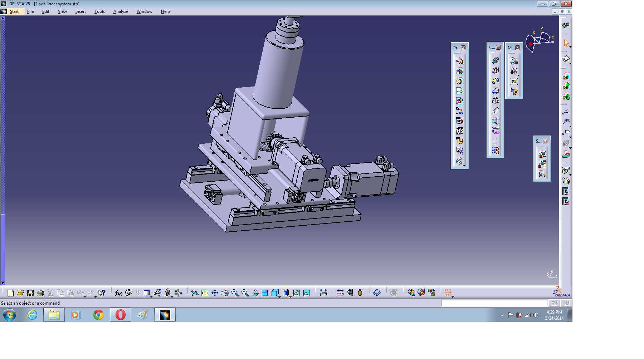The width and height of the screenshot is (644, 359).
Task: Click the ABC text annotation icon
Action: coord(566,122)
